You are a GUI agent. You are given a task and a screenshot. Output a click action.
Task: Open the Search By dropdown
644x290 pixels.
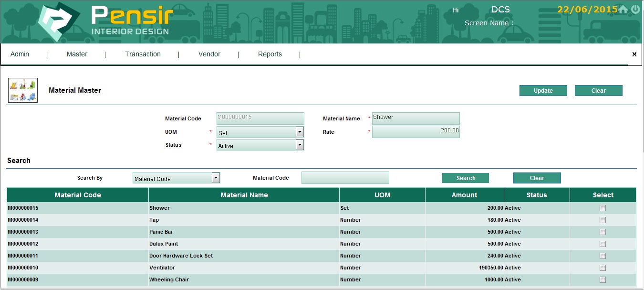(x=216, y=178)
